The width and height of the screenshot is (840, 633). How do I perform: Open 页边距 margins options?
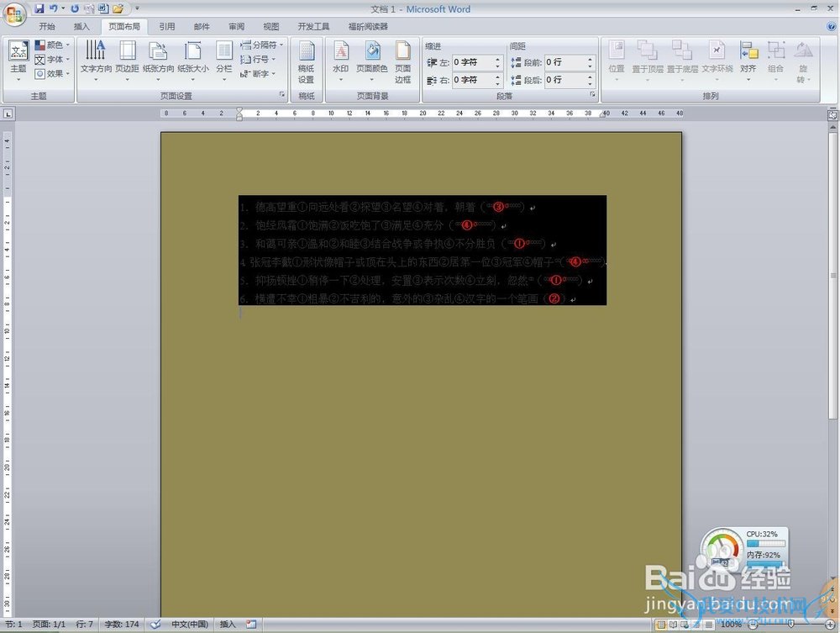[128, 61]
